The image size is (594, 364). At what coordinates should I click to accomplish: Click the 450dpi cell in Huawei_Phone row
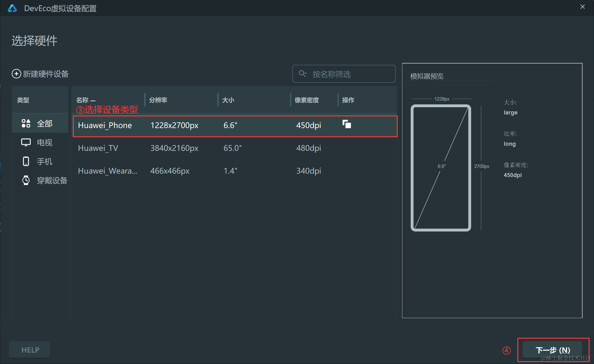308,125
